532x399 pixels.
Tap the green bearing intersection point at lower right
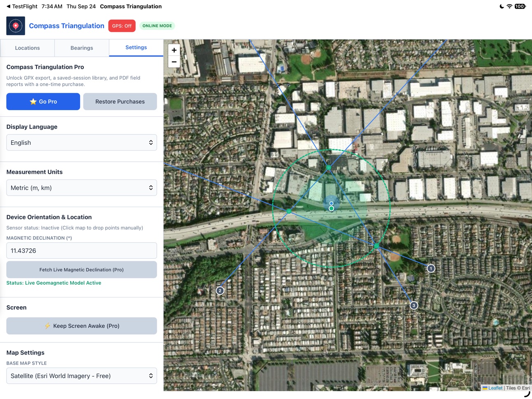coord(377,246)
